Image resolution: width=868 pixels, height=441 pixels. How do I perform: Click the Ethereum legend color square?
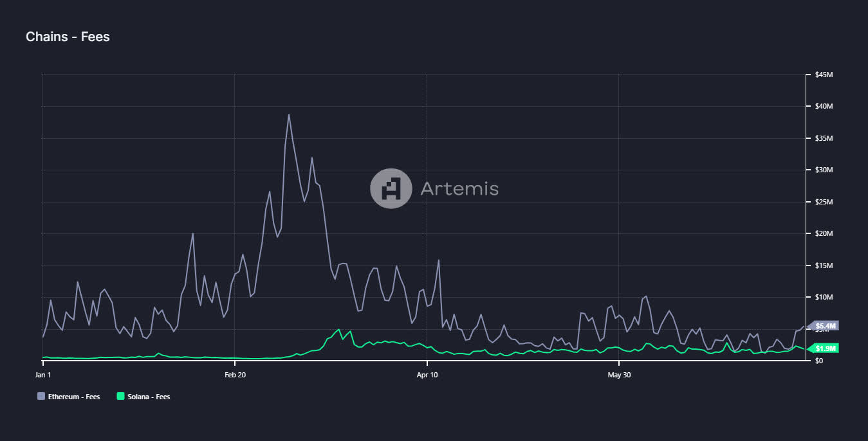tap(41, 397)
